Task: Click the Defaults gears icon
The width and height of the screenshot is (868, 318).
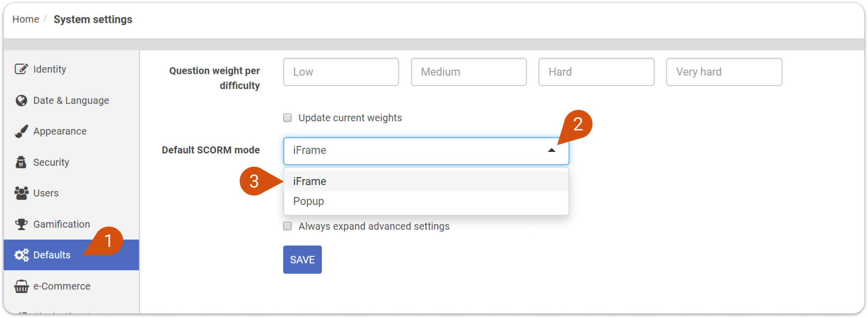Action: click(x=21, y=255)
